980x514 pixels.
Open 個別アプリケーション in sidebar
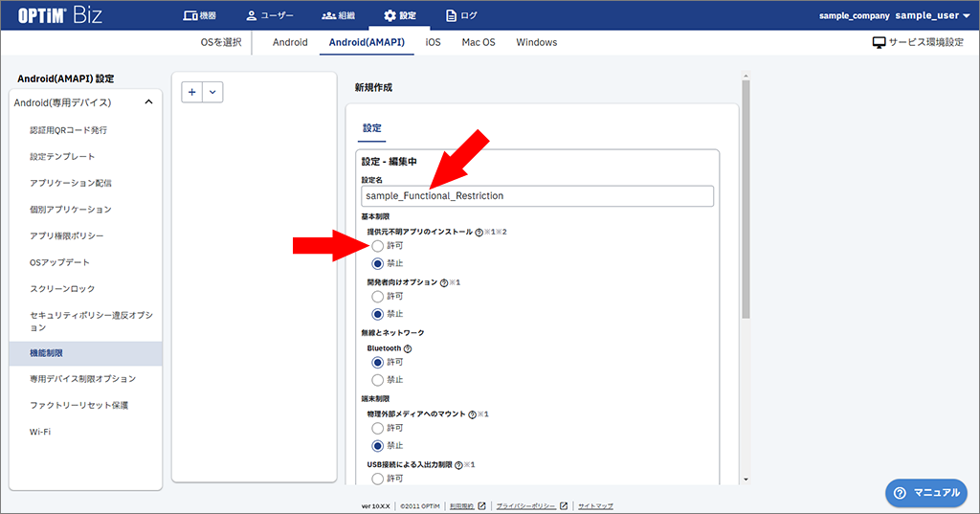(71, 209)
